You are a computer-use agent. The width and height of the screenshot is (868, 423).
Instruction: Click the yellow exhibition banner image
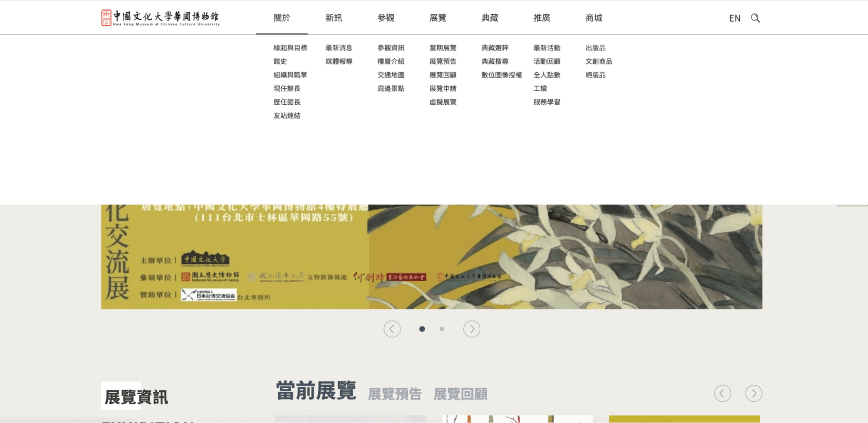432,257
